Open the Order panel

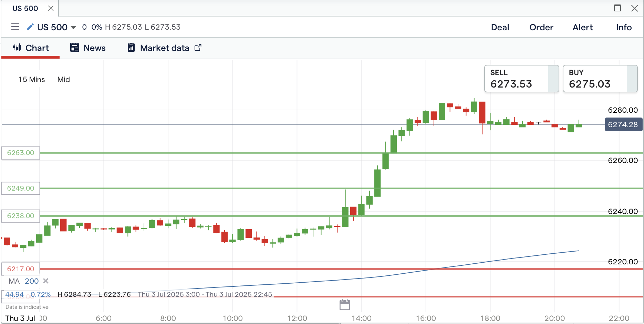pyautogui.click(x=541, y=27)
